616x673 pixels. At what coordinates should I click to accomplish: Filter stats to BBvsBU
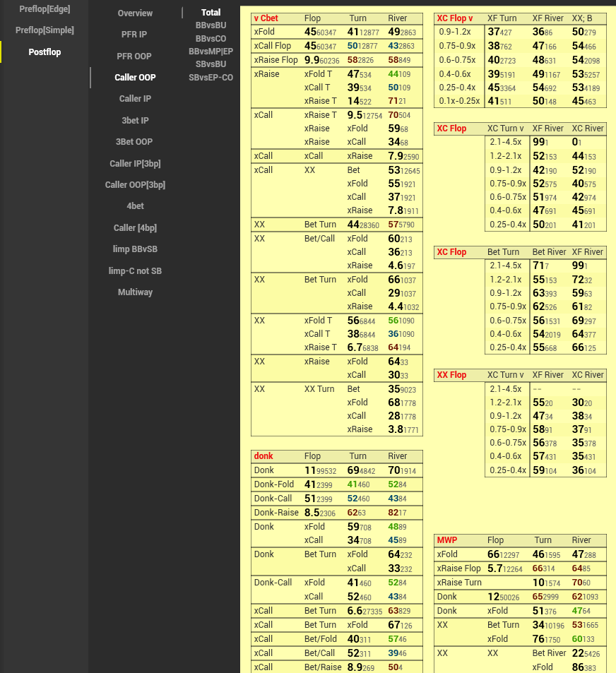point(211,25)
